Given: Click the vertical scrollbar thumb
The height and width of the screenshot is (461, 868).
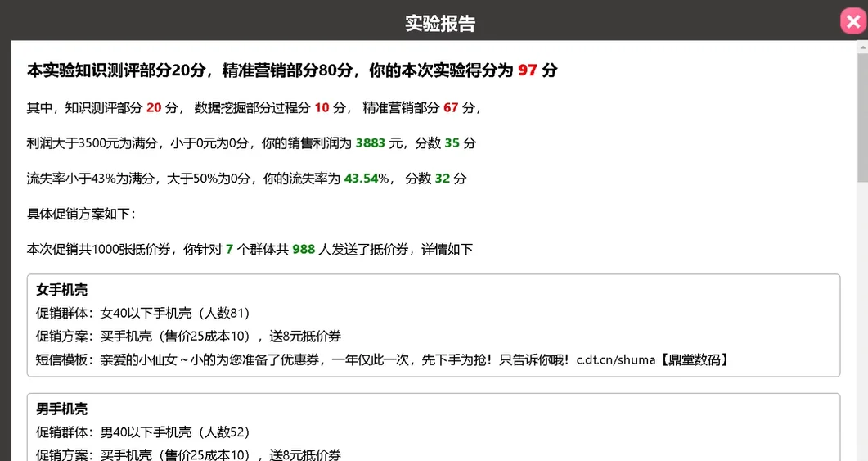Looking at the screenshot, I should (x=862, y=116).
